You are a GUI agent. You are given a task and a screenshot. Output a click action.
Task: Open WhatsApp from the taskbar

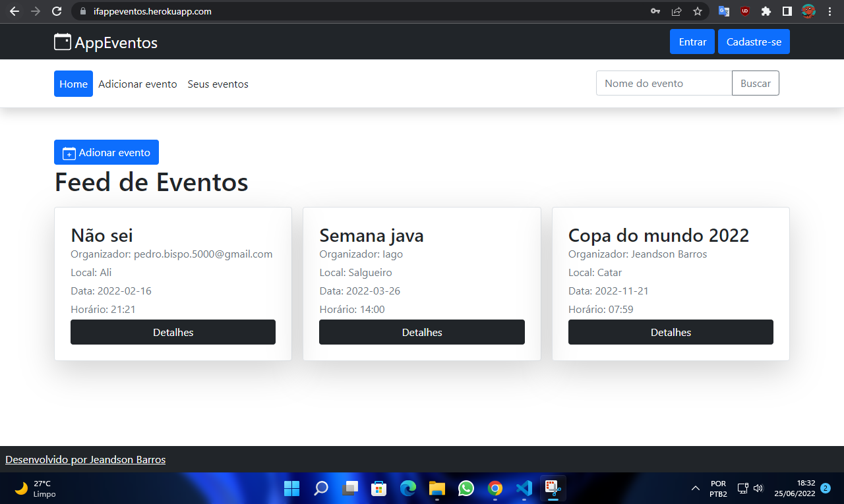pos(466,488)
